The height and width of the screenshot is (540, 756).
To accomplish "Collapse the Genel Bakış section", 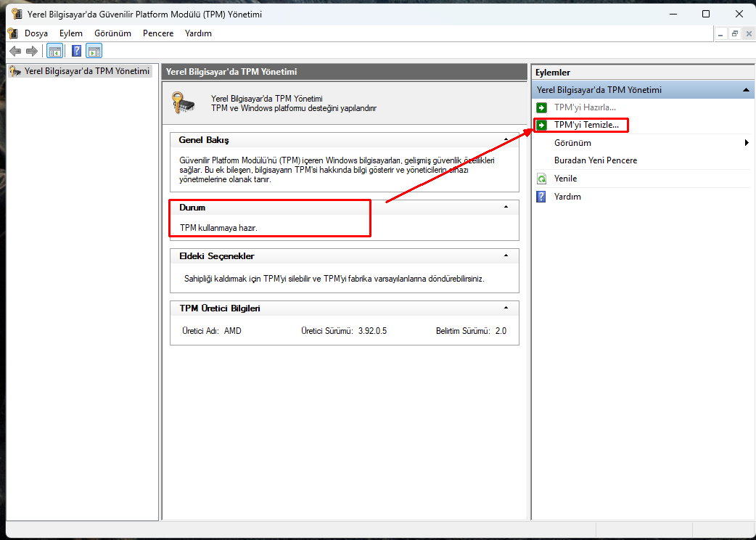I will [x=506, y=140].
